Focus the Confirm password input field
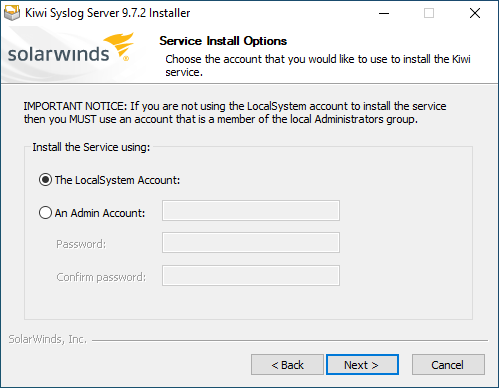499x388 pixels. click(x=251, y=275)
